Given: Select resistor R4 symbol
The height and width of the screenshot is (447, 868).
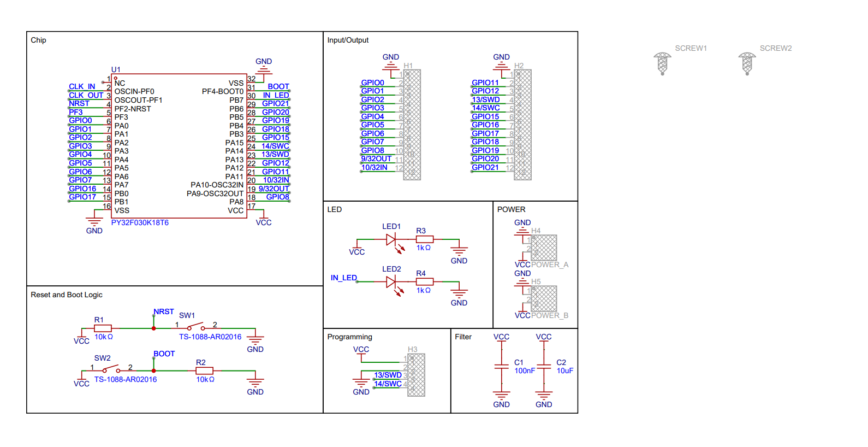Looking at the screenshot, I should 425,281.
